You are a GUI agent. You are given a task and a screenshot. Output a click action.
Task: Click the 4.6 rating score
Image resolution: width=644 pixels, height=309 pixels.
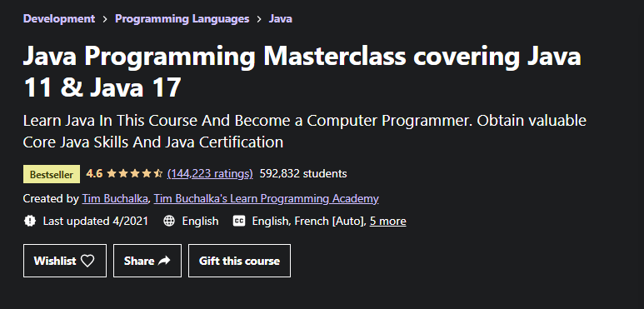pyautogui.click(x=94, y=173)
